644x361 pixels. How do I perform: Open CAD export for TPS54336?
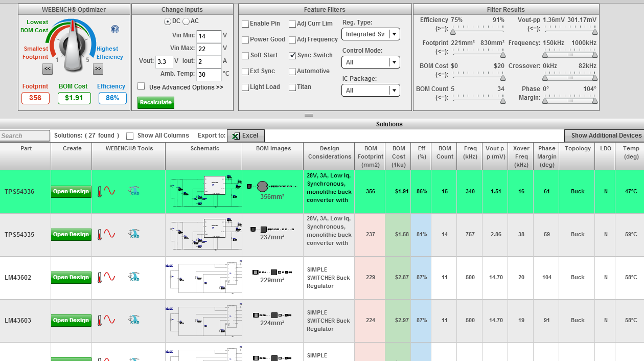pos(134,191)
